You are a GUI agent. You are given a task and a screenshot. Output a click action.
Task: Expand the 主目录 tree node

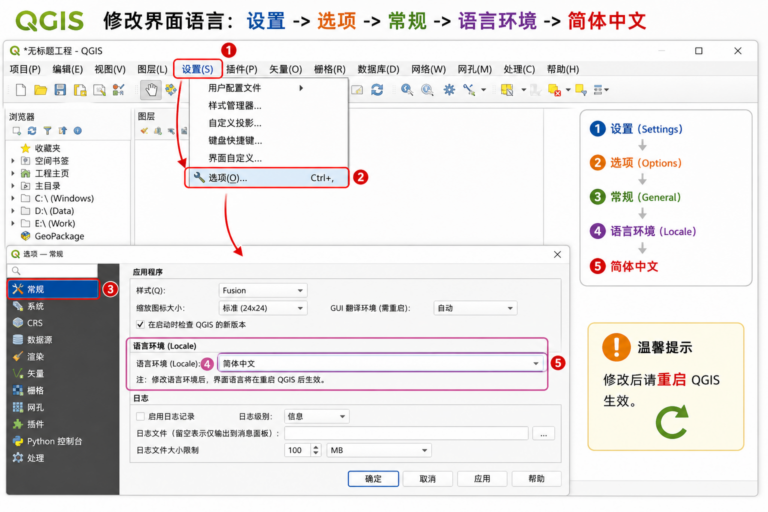pyautogui.click(x=13, y=186)
